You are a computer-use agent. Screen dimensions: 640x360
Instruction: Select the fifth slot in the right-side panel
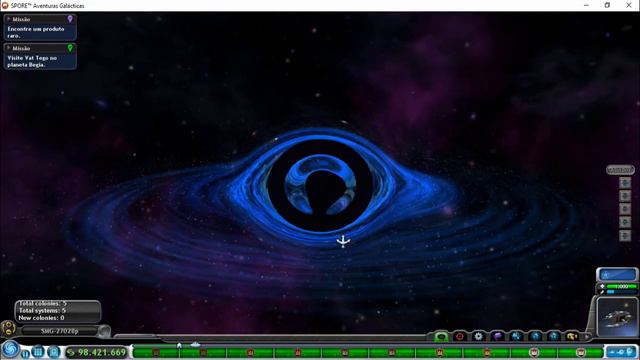[625, 236]
